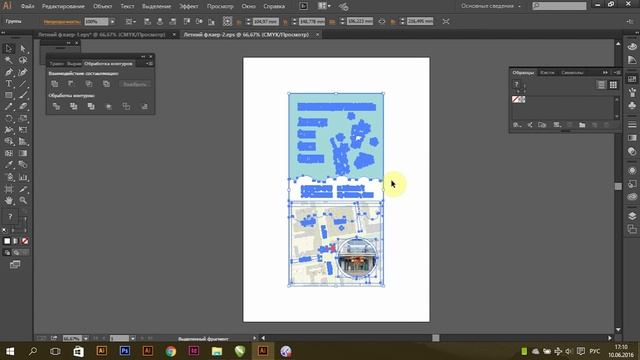The height and width of the screenshot is (360, 640).
Task: Apply Exclude shape mode in Pathfinder
Action: pyautogui.click(x=106, y=84)
